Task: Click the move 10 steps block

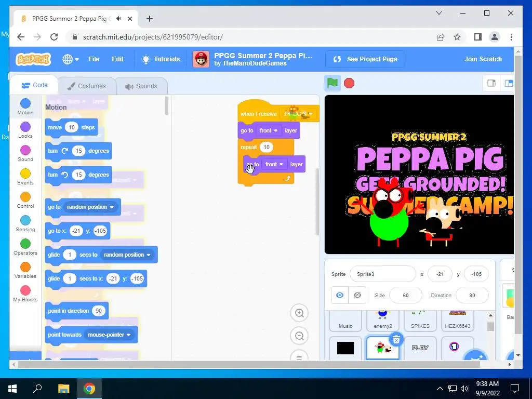Action: pyautogui.click(x=71, y=128)
